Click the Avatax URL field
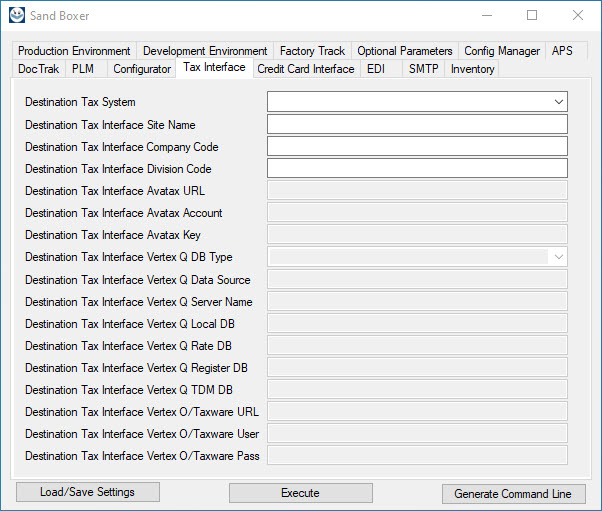The height and width of the screenshot is (511, 602). pyautogui.click(x=417, y=190)
